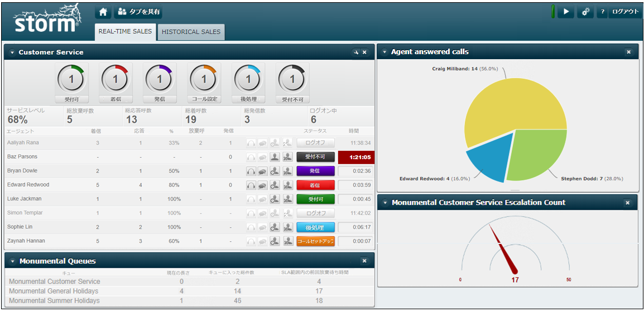644x312 pixels.
Task: Open Customer Service panel wrench settings
Action: pyautogui.click(x=355, y=52)
